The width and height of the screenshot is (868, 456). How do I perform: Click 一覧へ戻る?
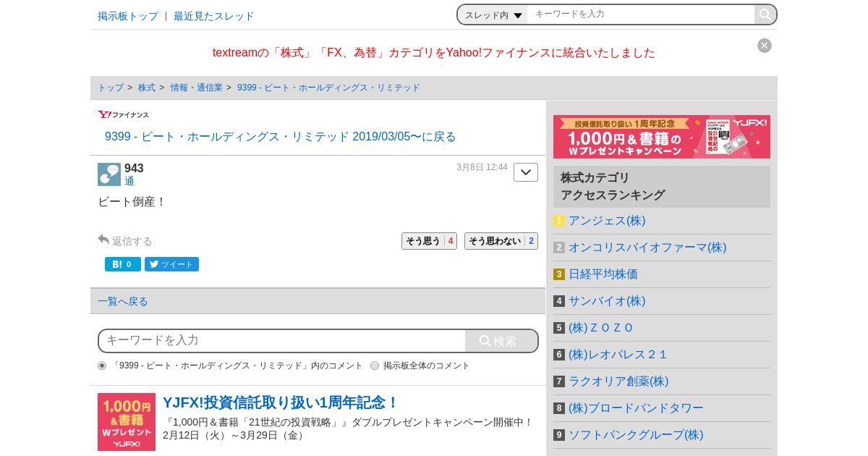coord(123,301)
